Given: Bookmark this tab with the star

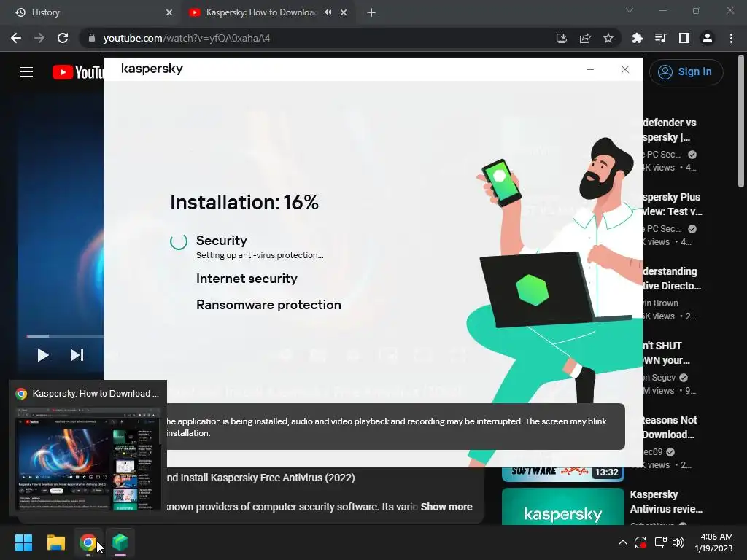Looking at the screenshot, I should click(608, 38).
